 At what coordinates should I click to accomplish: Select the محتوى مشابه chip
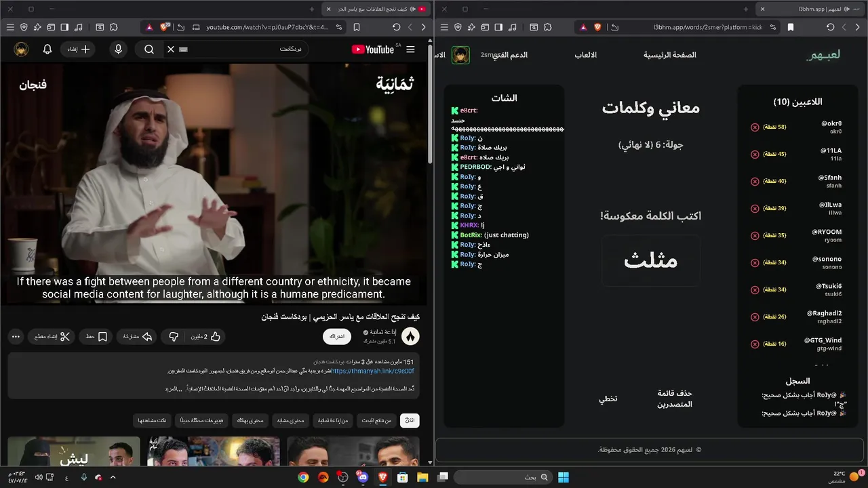pyautogui.click(x=290, y=420)
